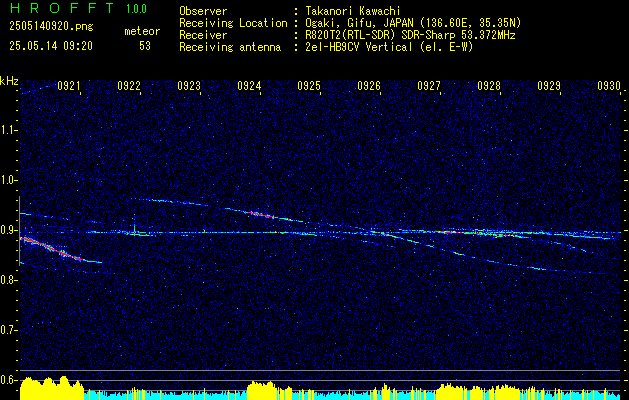Click the red meteor echo near 0921
This screenshot has width=629, height=400.
click(52, 249)
